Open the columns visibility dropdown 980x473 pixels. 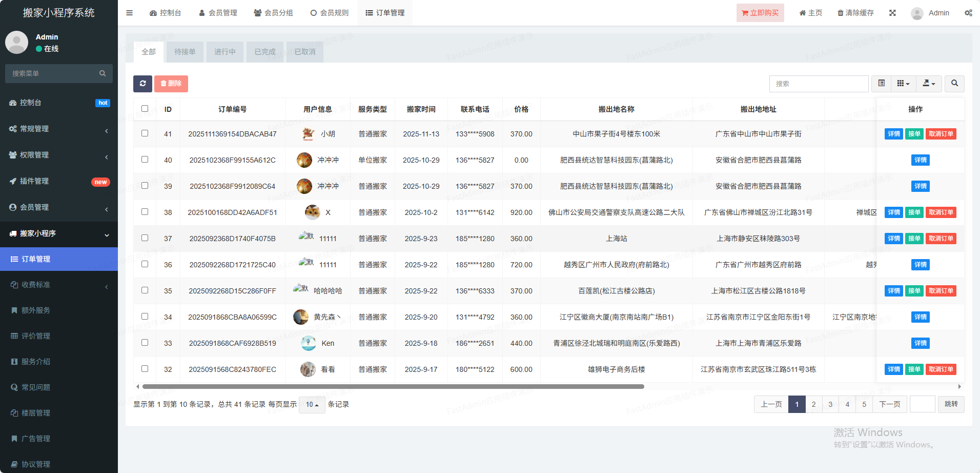coord(903,84)
